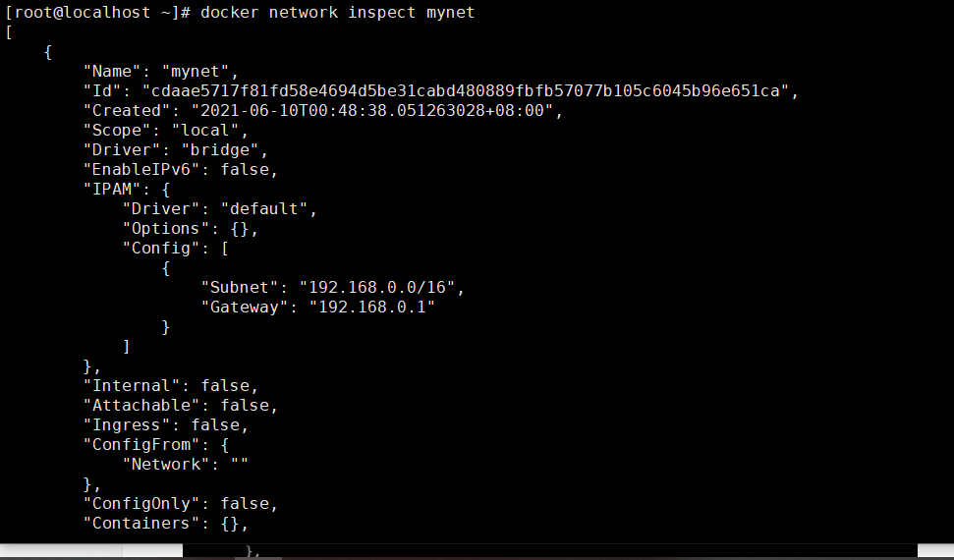Click the "Attachable": false line
The width and height of the screenshot is (954, 560).
click(x=181, y=405)
